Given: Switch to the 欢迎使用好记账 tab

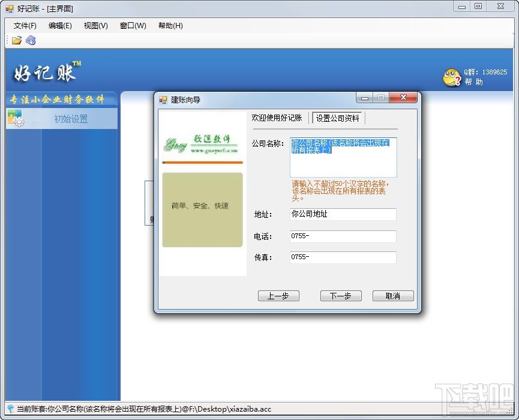Looking at the screenshot, I should click(277, 118).
